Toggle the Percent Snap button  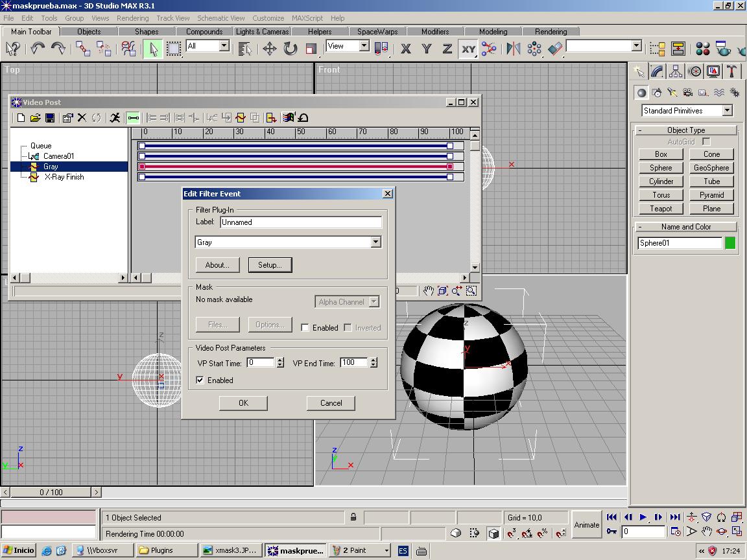[543, 533]
